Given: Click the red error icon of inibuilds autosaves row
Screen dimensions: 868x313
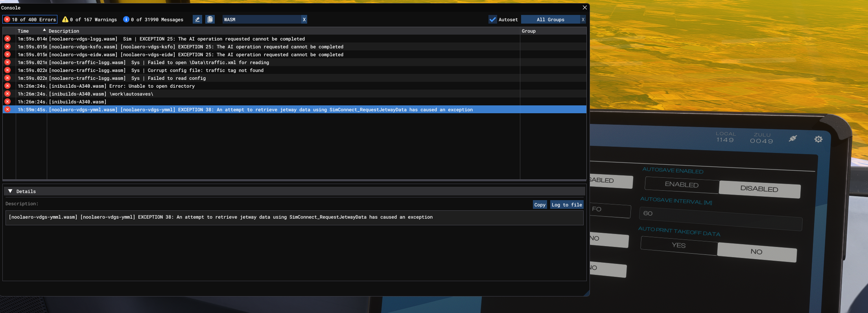Looking at the screenshot, I should click(7, 94).
